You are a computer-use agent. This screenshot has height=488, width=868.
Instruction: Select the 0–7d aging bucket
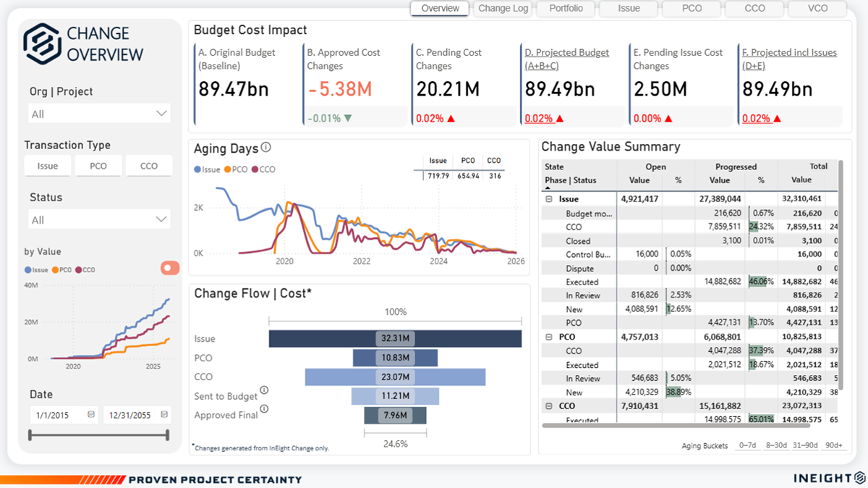(747, 445)
